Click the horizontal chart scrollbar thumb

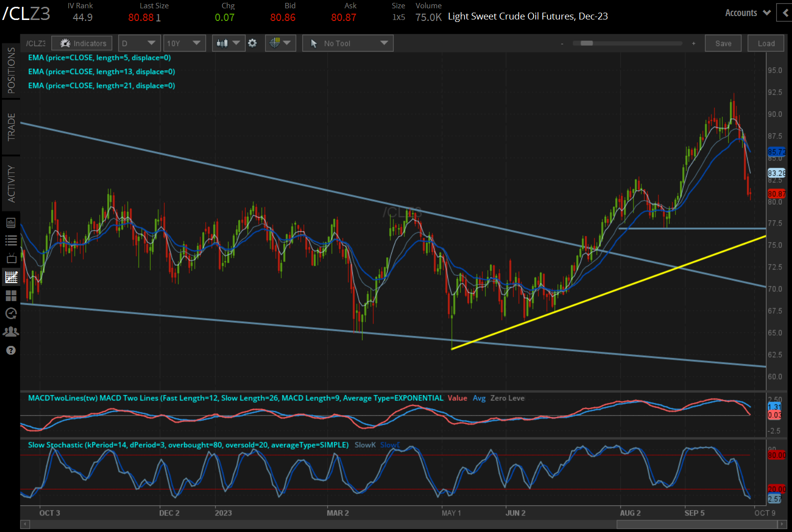pos(696,524)
